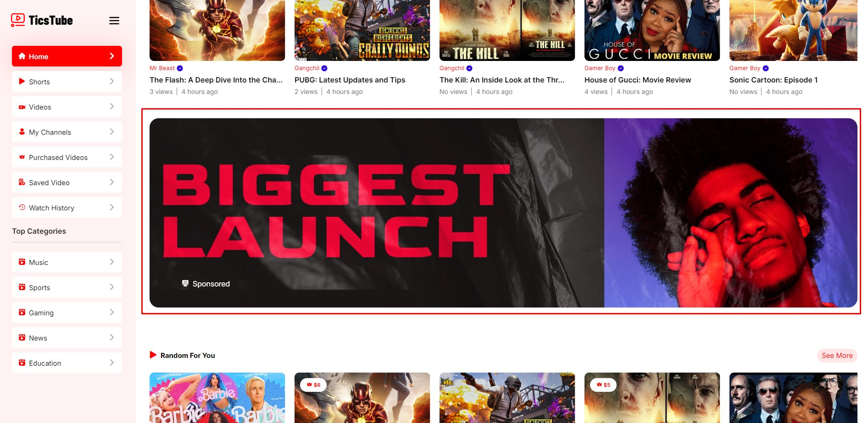This screenshot has height=423, width=868.
Task: Expand the Music category chevron
Action: click(x=112, y=262)
